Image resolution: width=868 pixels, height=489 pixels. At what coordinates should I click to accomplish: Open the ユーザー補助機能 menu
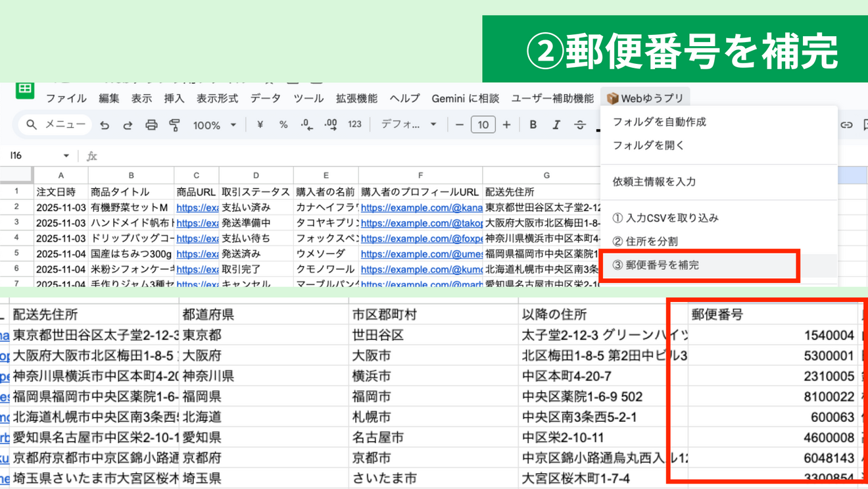[x=552, y=99]
